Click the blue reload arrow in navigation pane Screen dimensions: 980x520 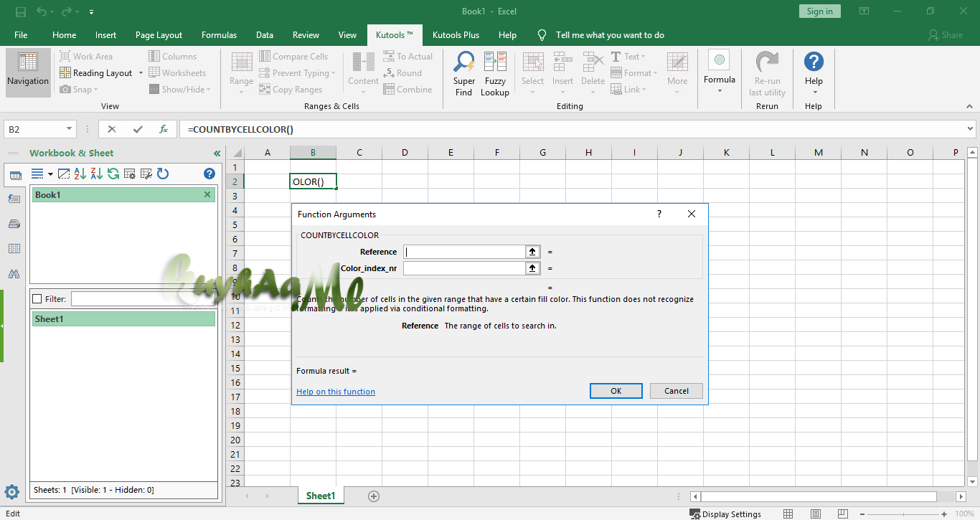[x=163, y=174]
